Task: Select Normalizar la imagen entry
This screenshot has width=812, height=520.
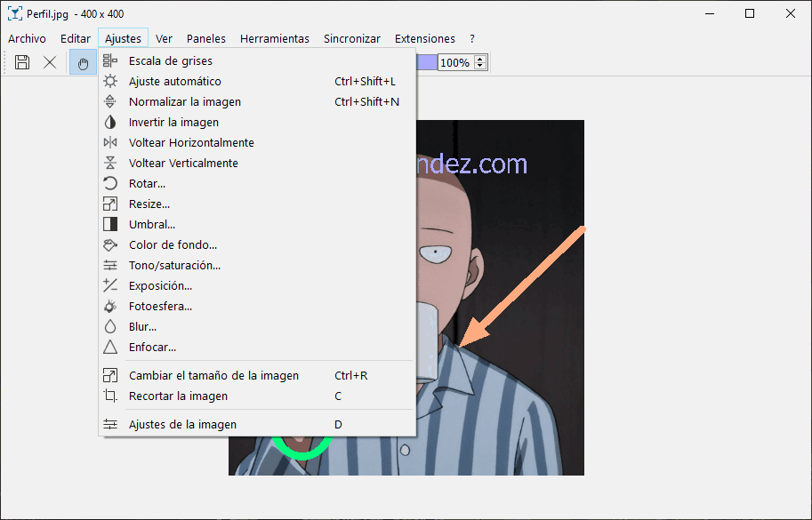Action: tap(257, 101)
